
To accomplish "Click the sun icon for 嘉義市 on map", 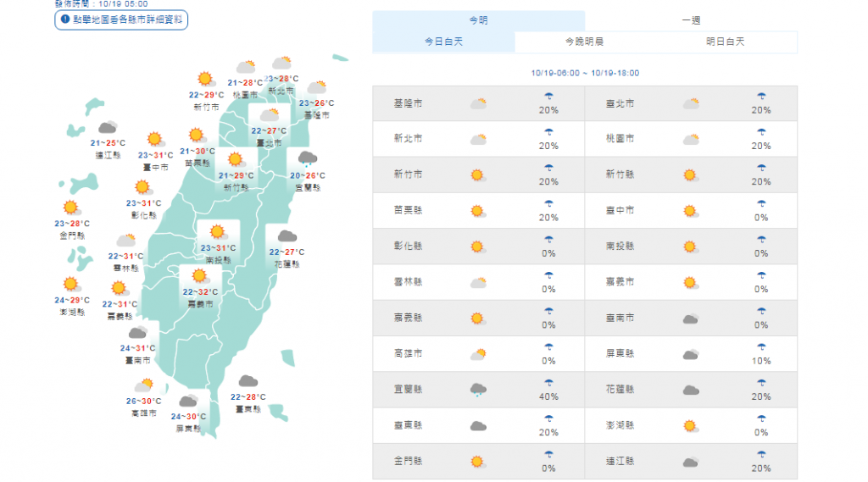I will (x=199, y=275).
